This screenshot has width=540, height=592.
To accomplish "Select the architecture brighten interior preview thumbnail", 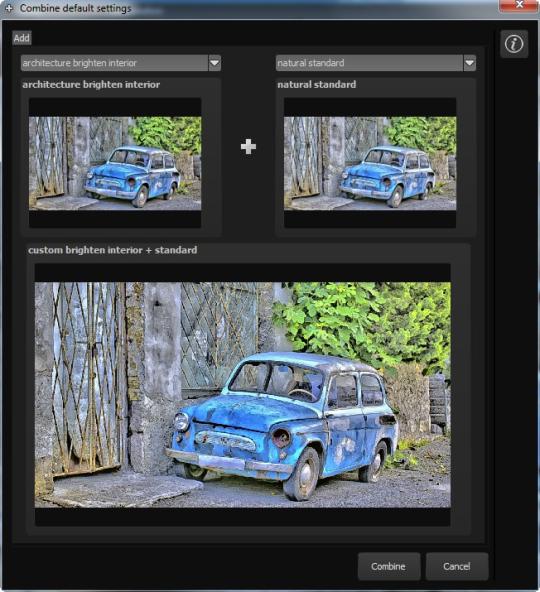I will (x=115, y=163).
